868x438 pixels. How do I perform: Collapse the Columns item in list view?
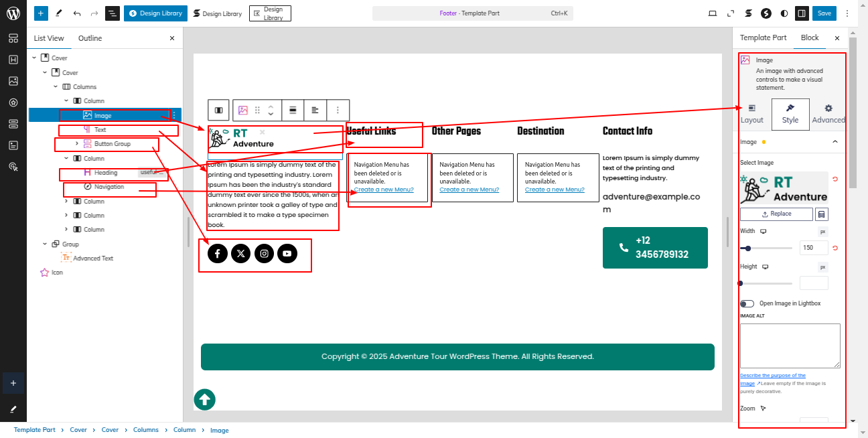56,87
